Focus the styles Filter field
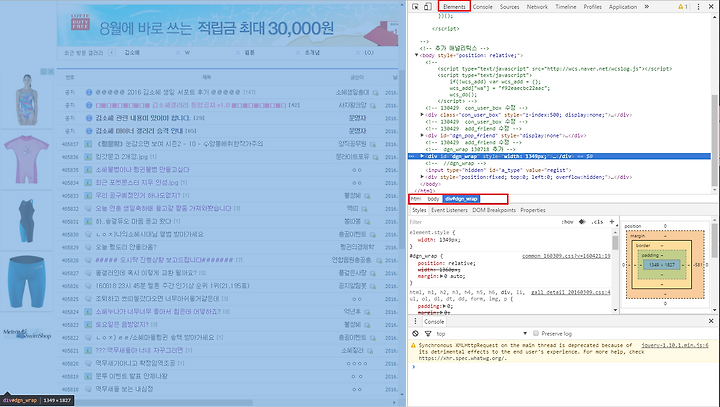Screen dimensions: 720x407 click(x=482, y=222)
